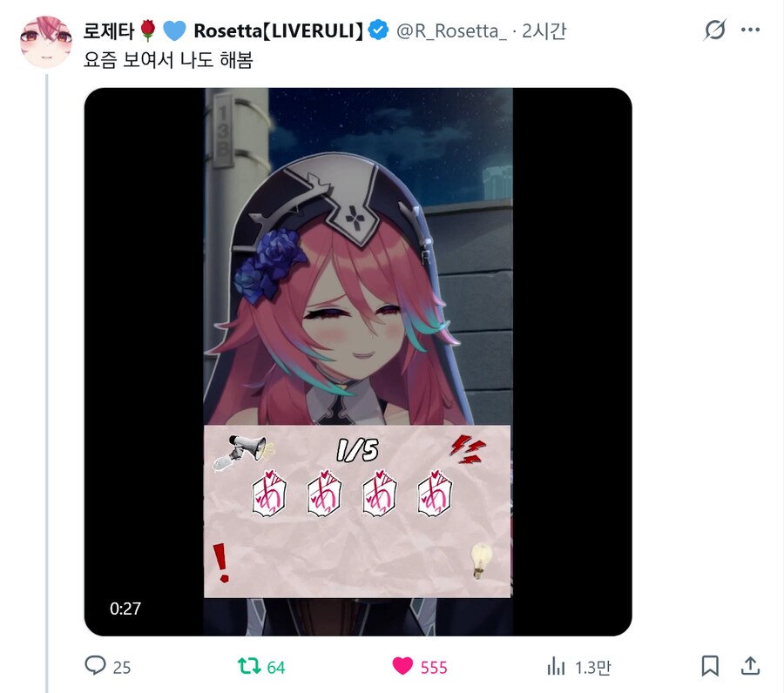Click the Grok slashed-circle icon
The height and width of the screenshot is (693, 784).
(714, 30)
